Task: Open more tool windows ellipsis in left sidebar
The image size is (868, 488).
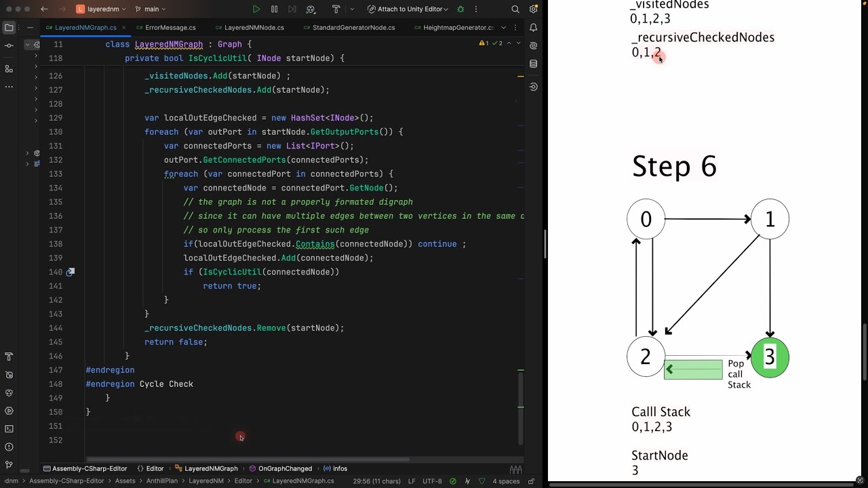Action: click(9, 86)
